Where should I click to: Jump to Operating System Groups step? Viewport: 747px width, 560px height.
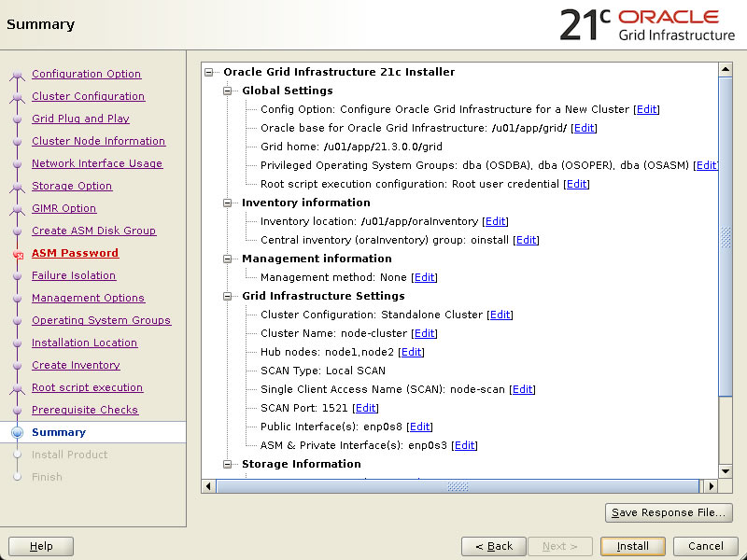(x=102, y=320)
